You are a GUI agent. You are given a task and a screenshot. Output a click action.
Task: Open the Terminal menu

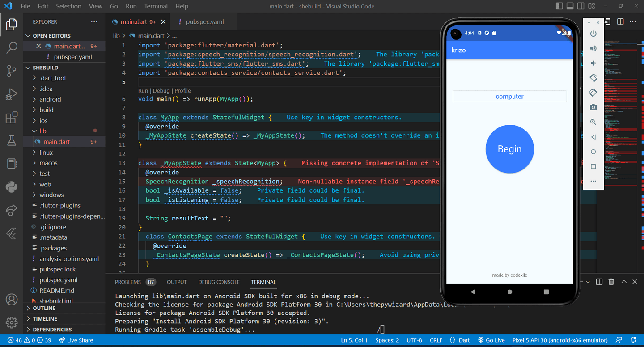[x=156, y=6]
